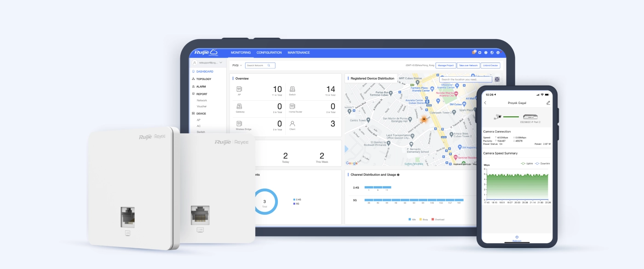
Task: Click the Manage Project button
Action: coord(446,65)
